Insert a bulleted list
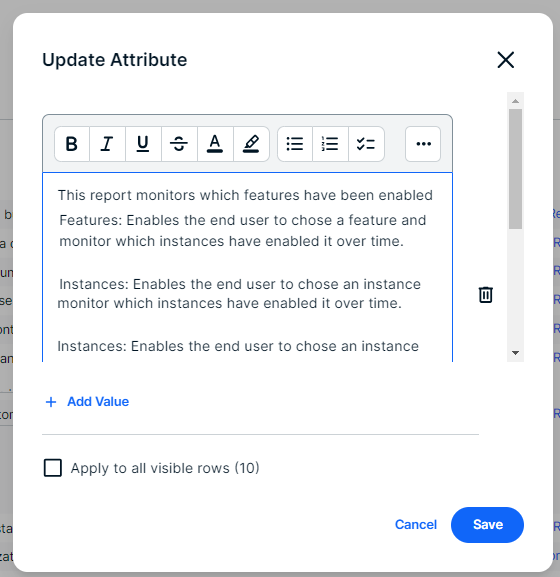 [295, 144]
